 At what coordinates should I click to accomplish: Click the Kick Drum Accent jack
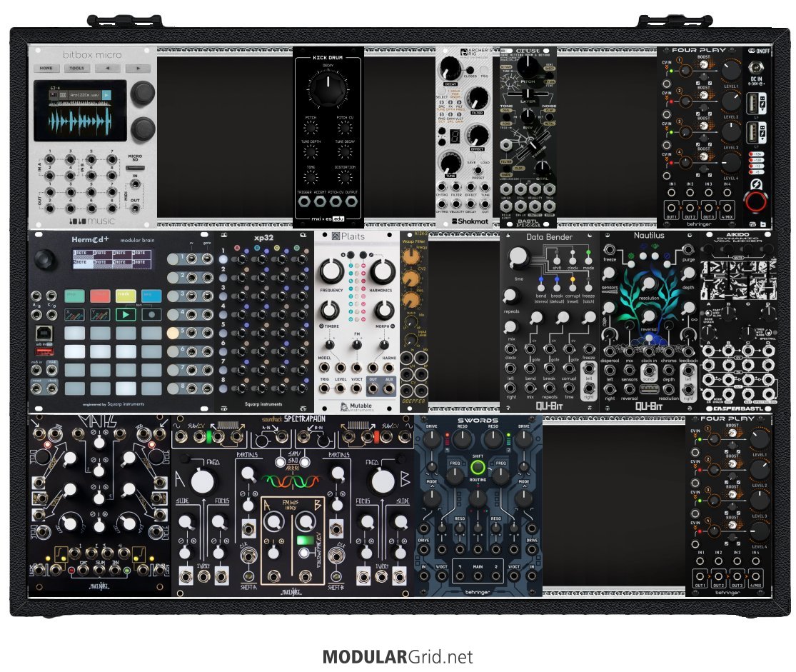(x=320, y=201)
